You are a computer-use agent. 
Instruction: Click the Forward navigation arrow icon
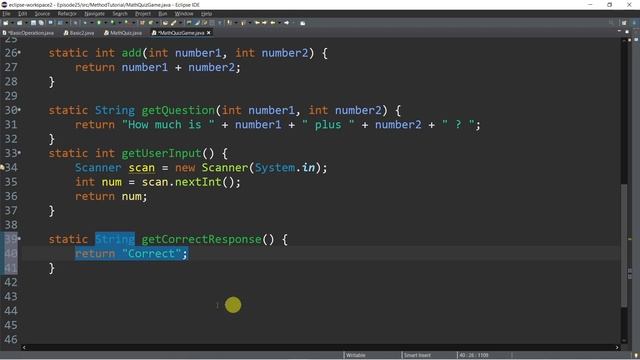click(286, 23)
